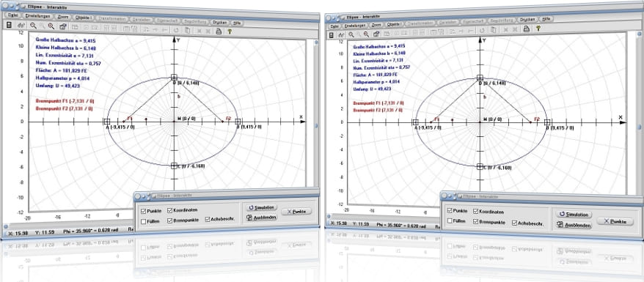Click the greyed refresh arrow icon in left window

tap(176, 30)
